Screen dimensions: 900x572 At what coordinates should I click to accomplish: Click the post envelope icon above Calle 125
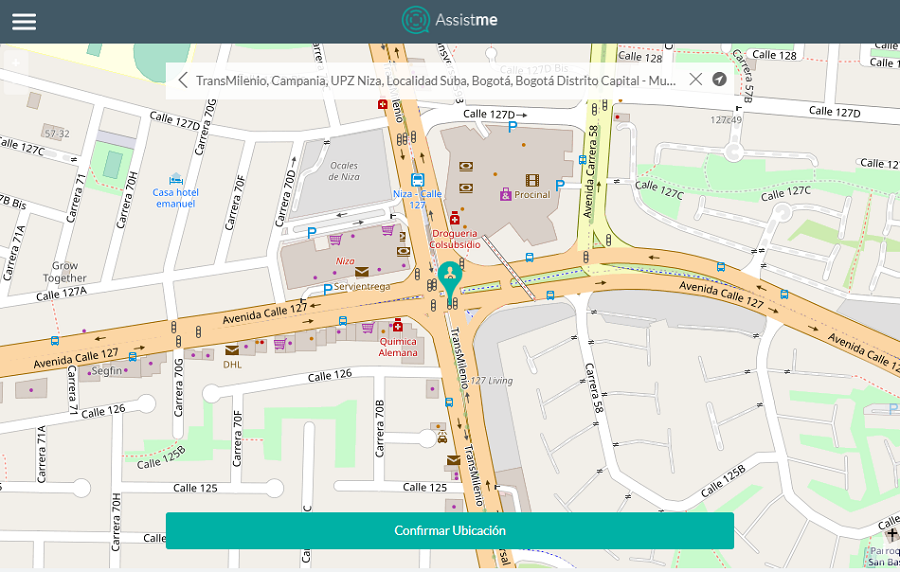pos(453,460)
